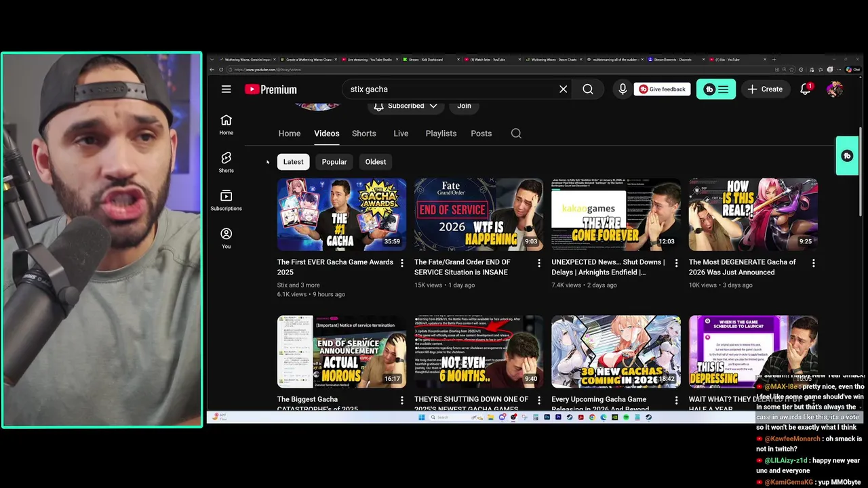
Task: Open title The Most DEGENERATE Gacha of 2026
Action: tap(743, 267)
